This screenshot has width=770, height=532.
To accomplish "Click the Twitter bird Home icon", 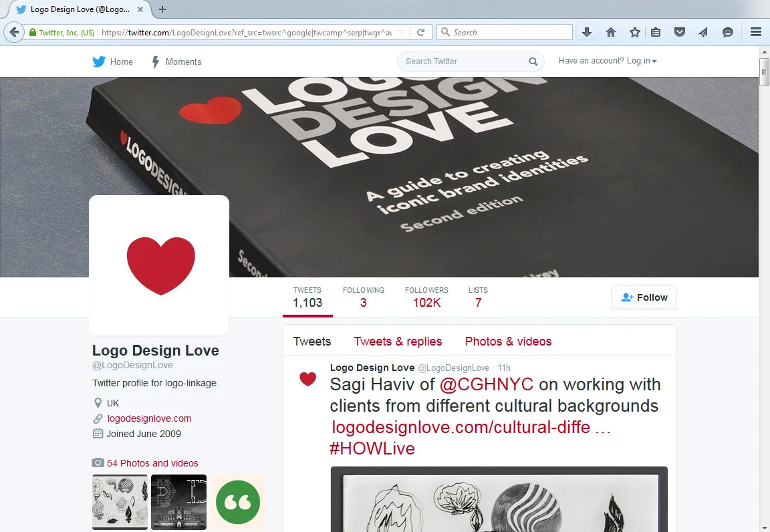I will (99, 61).
